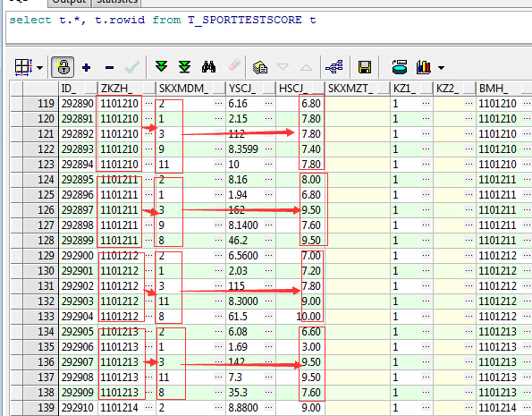Screen dimensions: 532x416
Task: Open KZ2 ellipsis editor button in row 130
Action: pyautogui.click(x=469, y=270)
